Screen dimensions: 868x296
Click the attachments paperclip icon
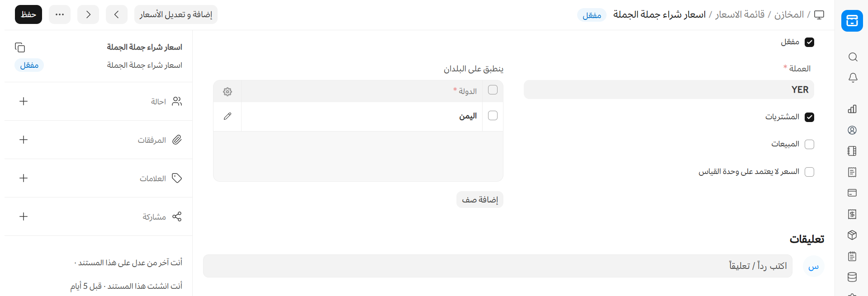point(177,140)
